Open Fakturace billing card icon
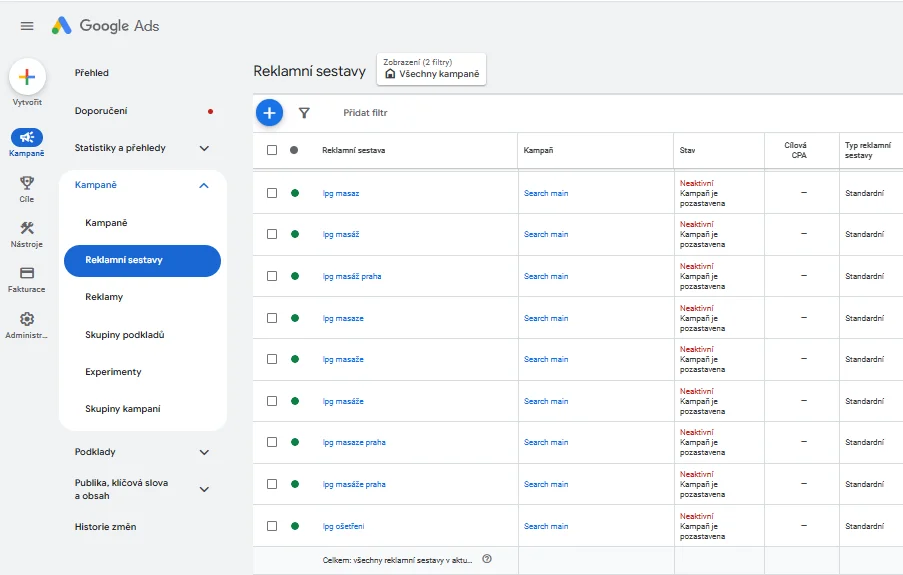This screenshot has width=903, height=575. pos(27,273)
